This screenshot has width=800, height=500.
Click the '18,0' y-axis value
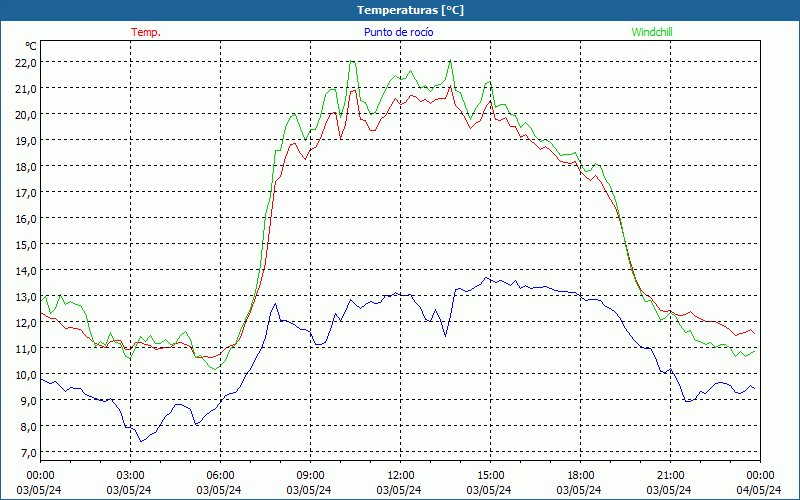pos(26,167)
